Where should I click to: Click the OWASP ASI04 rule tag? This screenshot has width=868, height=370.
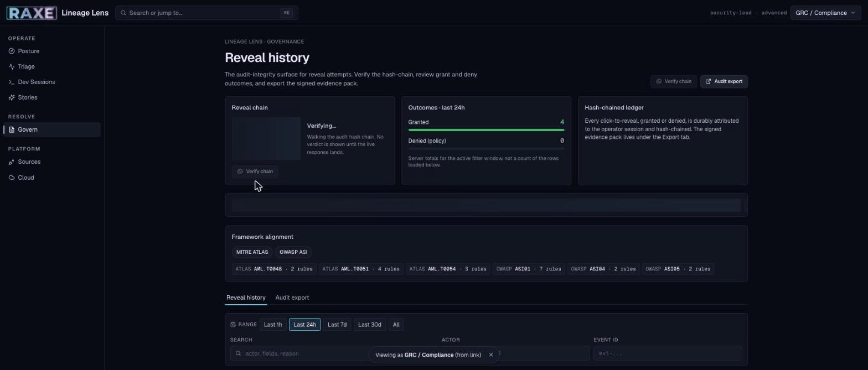pyautogui.click(x=603, y=269)
